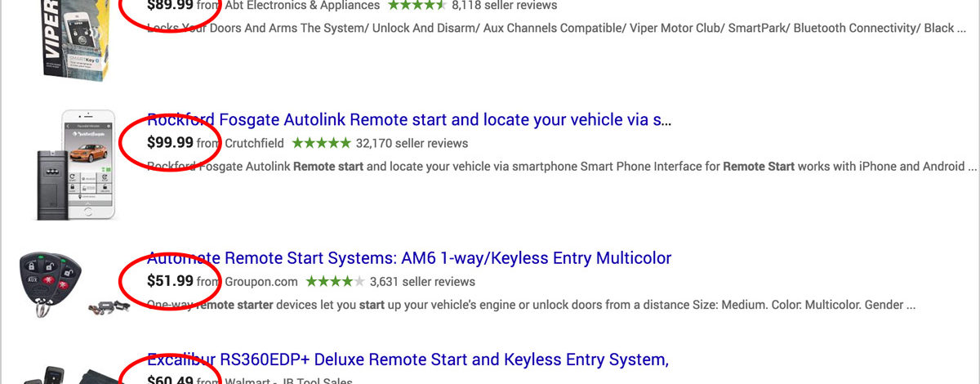Screen dimensions: 980x384
Task: Click the Groupon.com seller name
Action: (261, 281)
